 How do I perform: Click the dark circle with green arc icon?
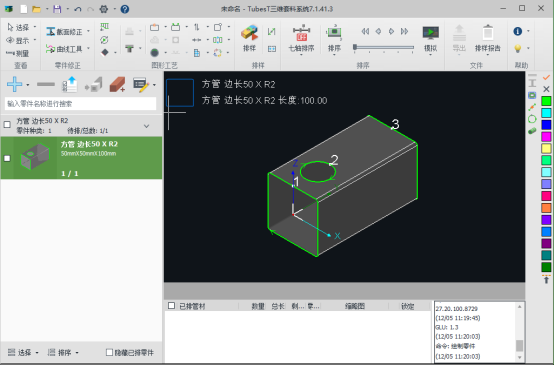click(x=154, y=53)
